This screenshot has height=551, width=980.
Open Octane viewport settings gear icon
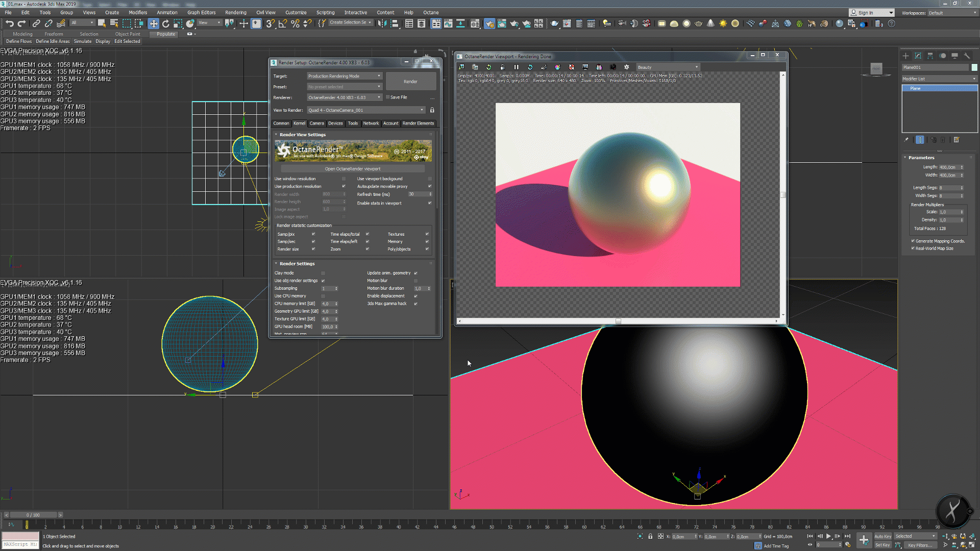tap(626, 67)
